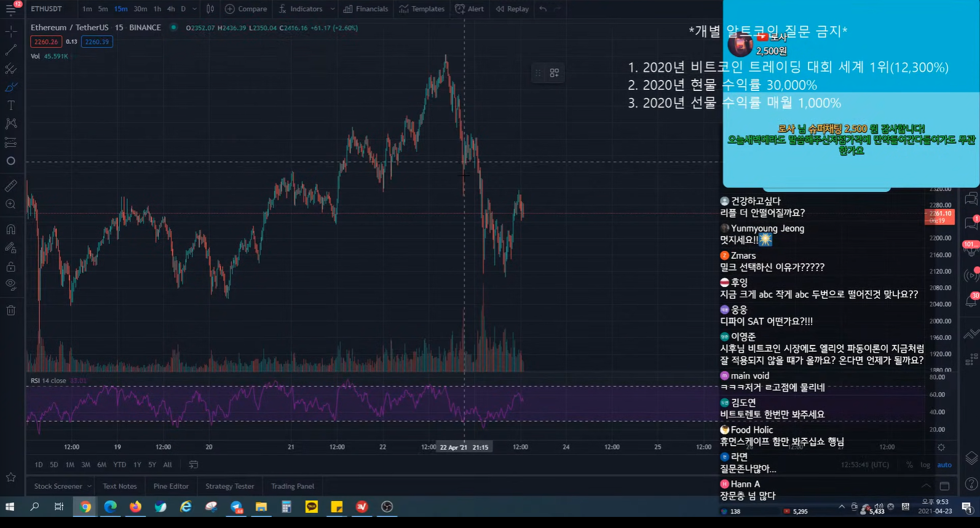Set date range to 1D
The width and height of the screenshot is (980, 528).
click(x=39, y=465)
